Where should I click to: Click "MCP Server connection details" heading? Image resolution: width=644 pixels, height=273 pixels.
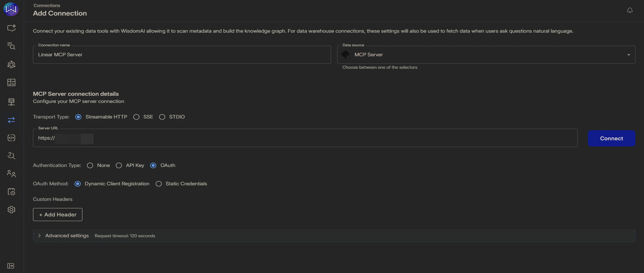pos(76,94)
